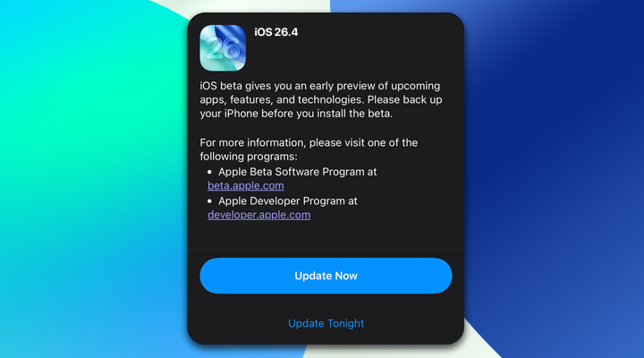Open the developer.apple.com link
This screenshot has height=358, width=644.
pos(258,215)
